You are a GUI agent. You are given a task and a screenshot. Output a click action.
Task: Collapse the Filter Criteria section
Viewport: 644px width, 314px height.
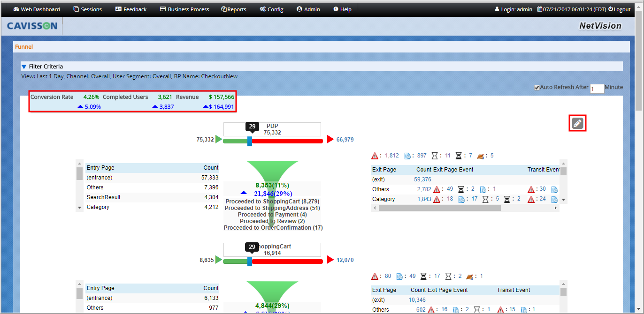tap(24, 67)
